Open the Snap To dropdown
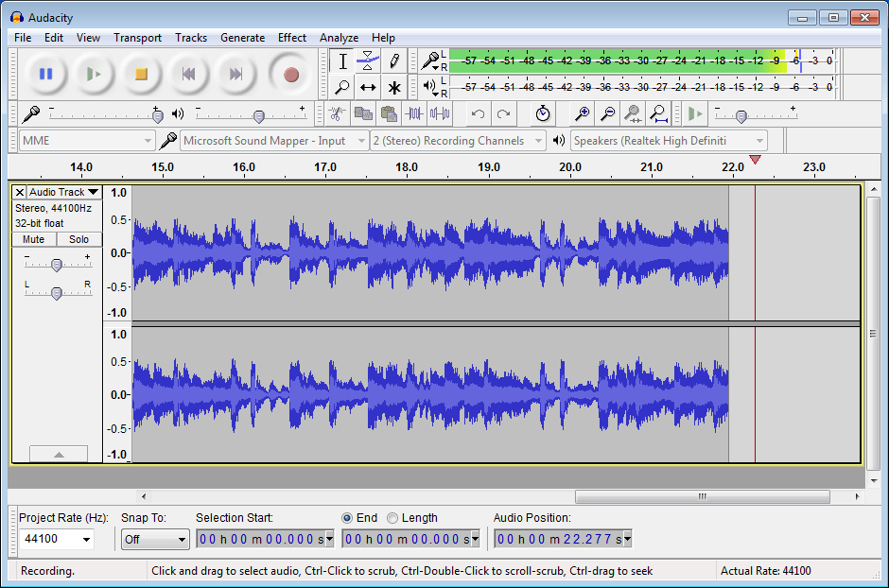889x588 pixels. (154, 540)
